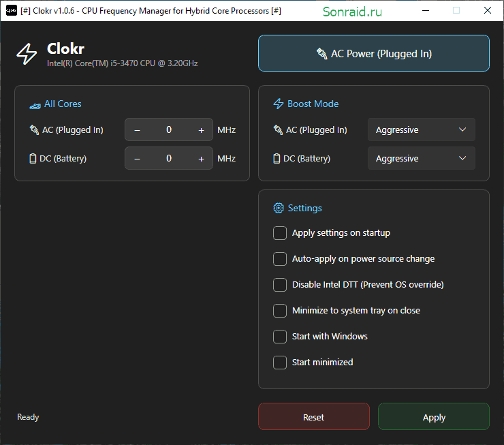Screen dimensions: 504x445
Task: Click the AC Power (Plugged In) status button
Action: [x=374, y=53]
